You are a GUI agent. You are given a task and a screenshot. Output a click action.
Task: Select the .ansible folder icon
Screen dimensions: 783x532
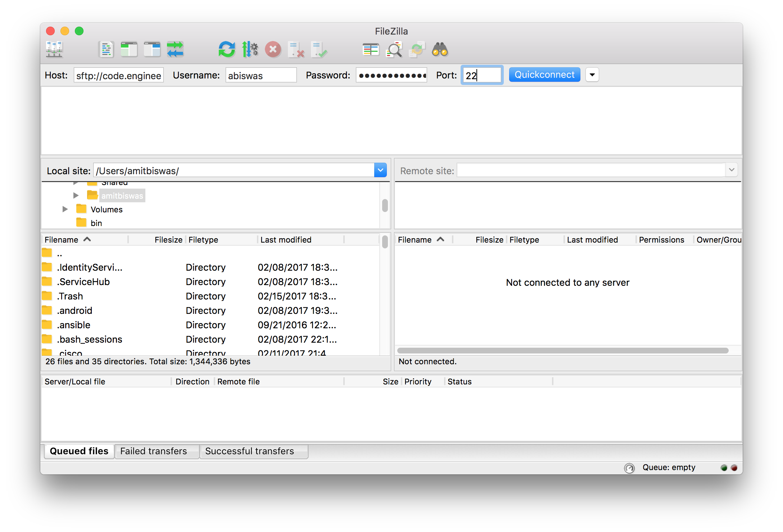point(47,325)
